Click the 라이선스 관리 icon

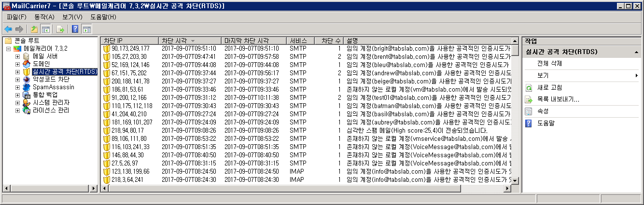click(x=27, y=110)
